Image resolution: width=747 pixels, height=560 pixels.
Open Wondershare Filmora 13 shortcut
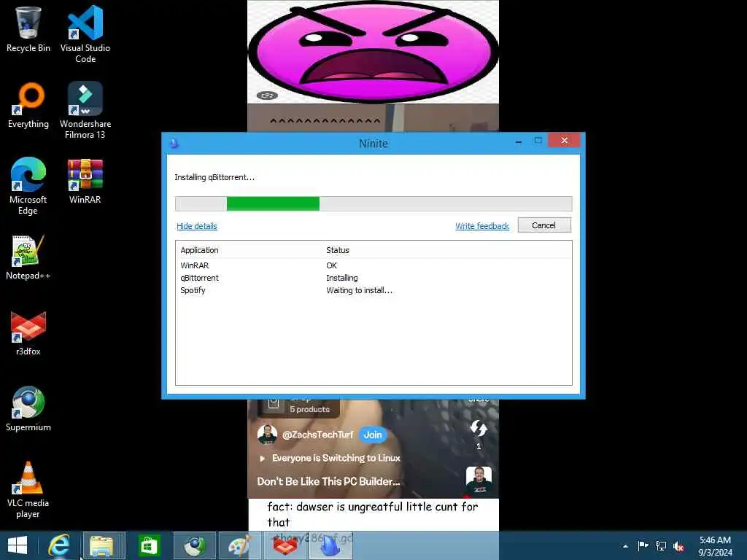click(x=85, y=110)
